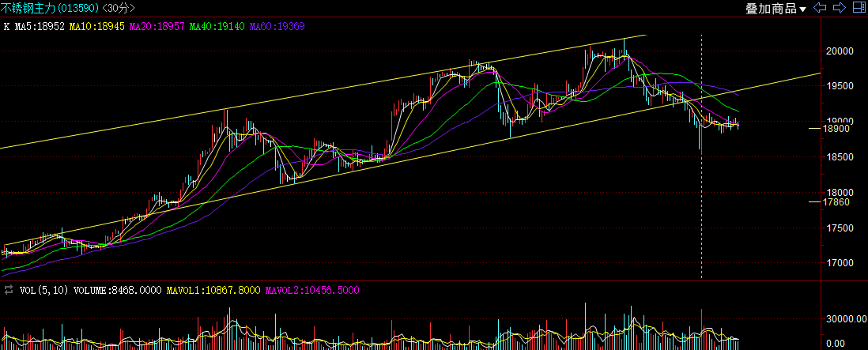Viewport: 868px width, 350px height.
Task: Click the 17860 price marker on axis
Action: pyautogui.click(x=836, y=202)
